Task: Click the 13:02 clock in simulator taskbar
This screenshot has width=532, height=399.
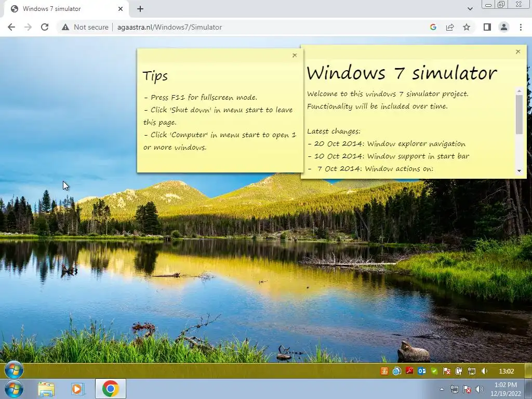Action: click(506, 371)
